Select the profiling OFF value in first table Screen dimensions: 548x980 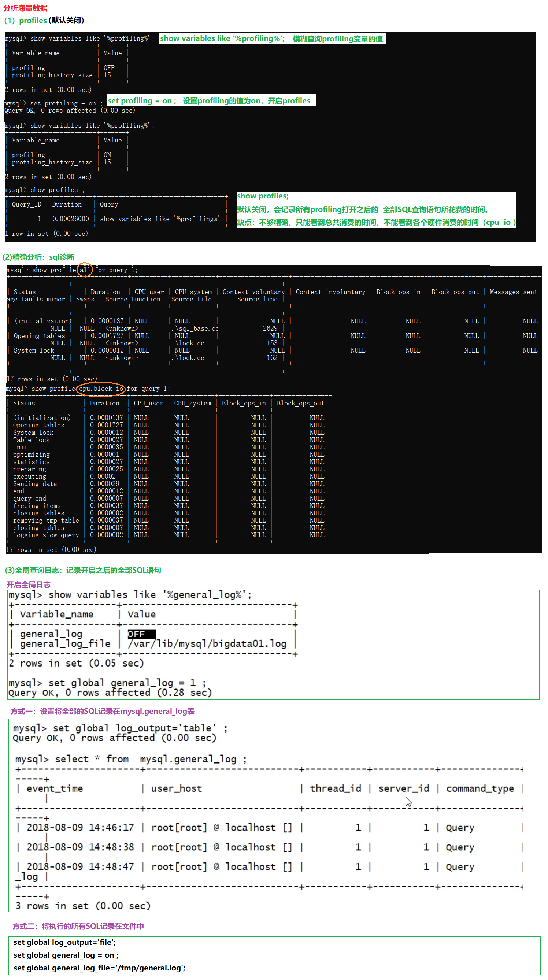tap(109, 68)
